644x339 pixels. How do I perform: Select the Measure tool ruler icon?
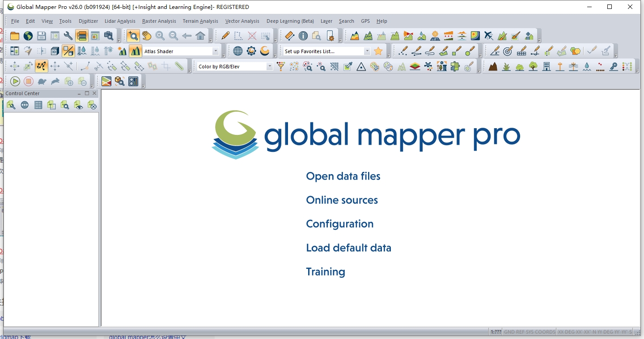click(289, 35)
